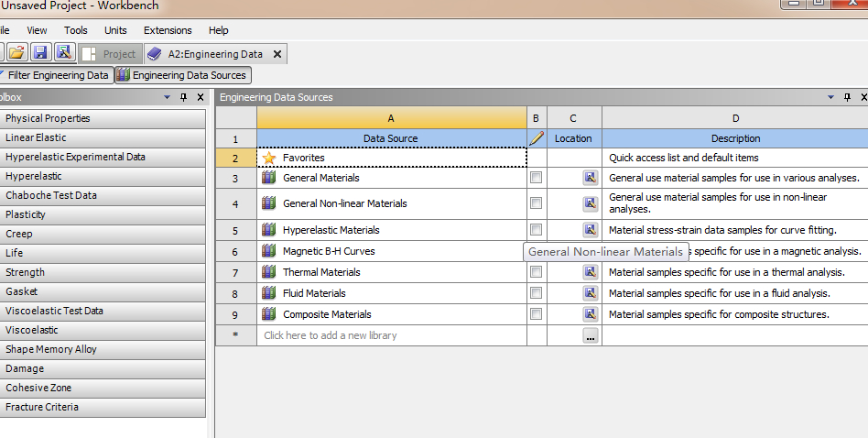Open the Units menu

[115, 30]
